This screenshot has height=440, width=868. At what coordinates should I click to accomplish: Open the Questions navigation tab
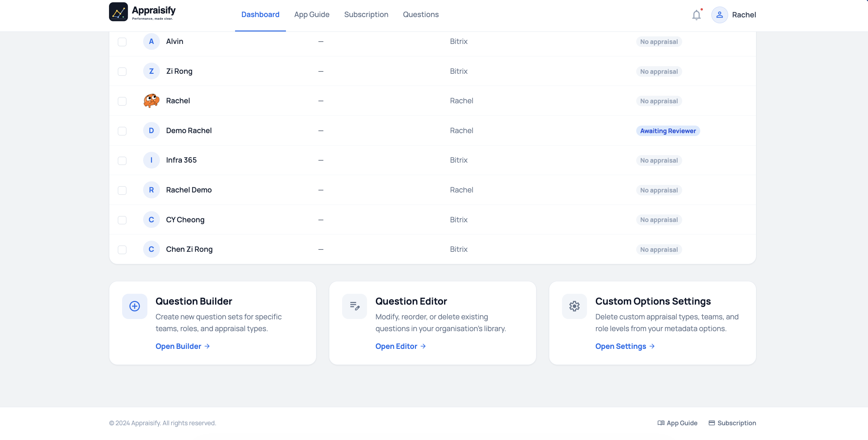click(421, 14)
